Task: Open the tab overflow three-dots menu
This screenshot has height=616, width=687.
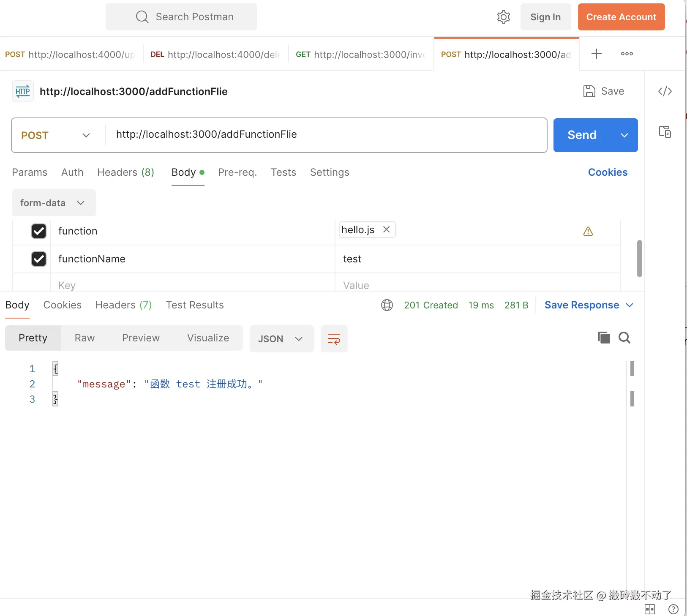Action: (x=627, y=54)
